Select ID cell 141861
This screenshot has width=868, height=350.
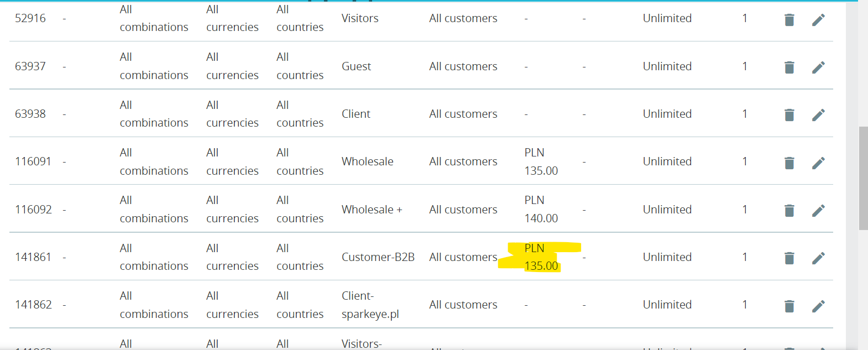(33, 257)
